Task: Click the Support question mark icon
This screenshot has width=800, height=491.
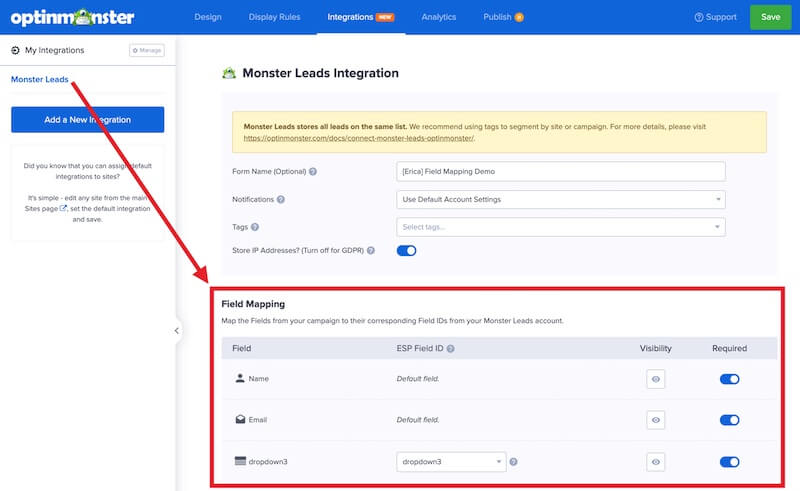Action: coord(698,17)
